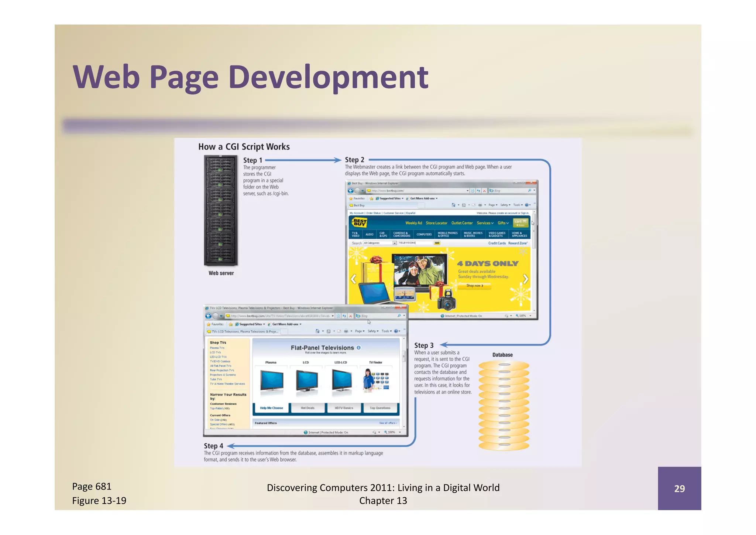
Task: Click LCD television thumbnail
Action: click(307, 381)
